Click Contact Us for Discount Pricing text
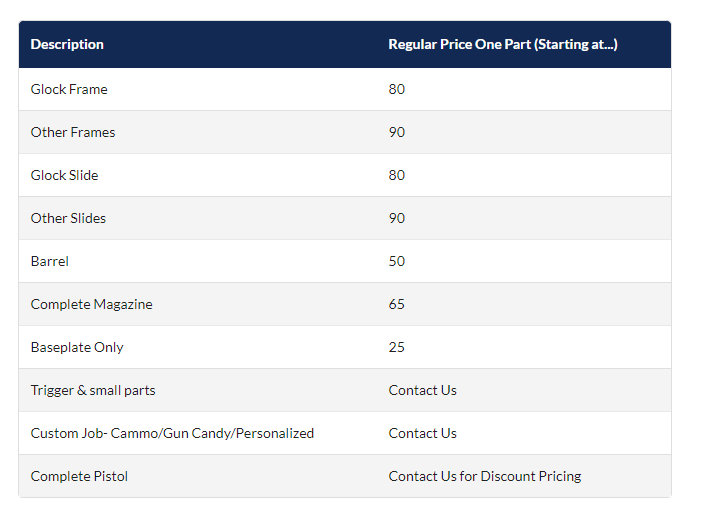Viewport: 704px width, 519px height. (484, 476)
